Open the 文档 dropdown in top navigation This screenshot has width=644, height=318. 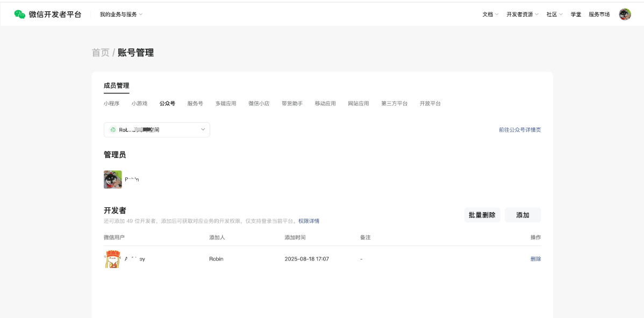[490, 15]
